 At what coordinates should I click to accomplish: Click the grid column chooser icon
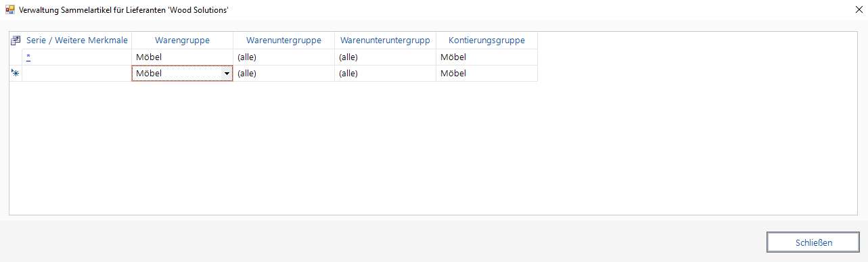click(x=16, y=41)
